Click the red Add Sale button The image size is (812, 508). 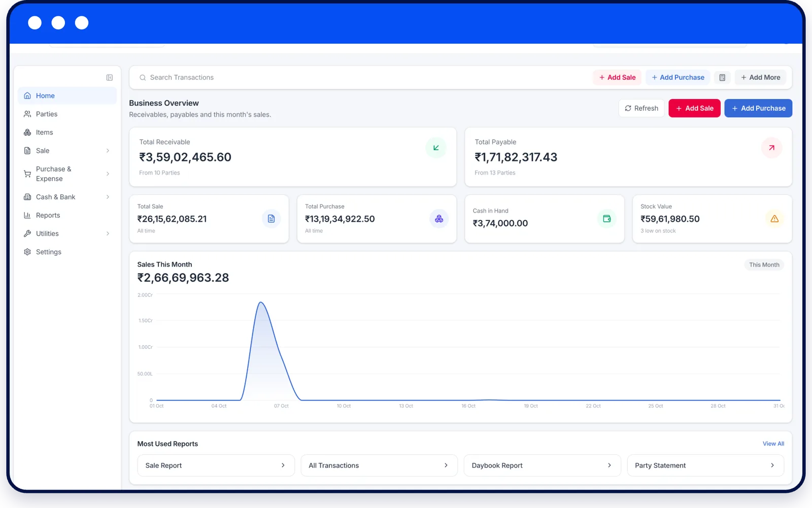click(x=694, y=108)
